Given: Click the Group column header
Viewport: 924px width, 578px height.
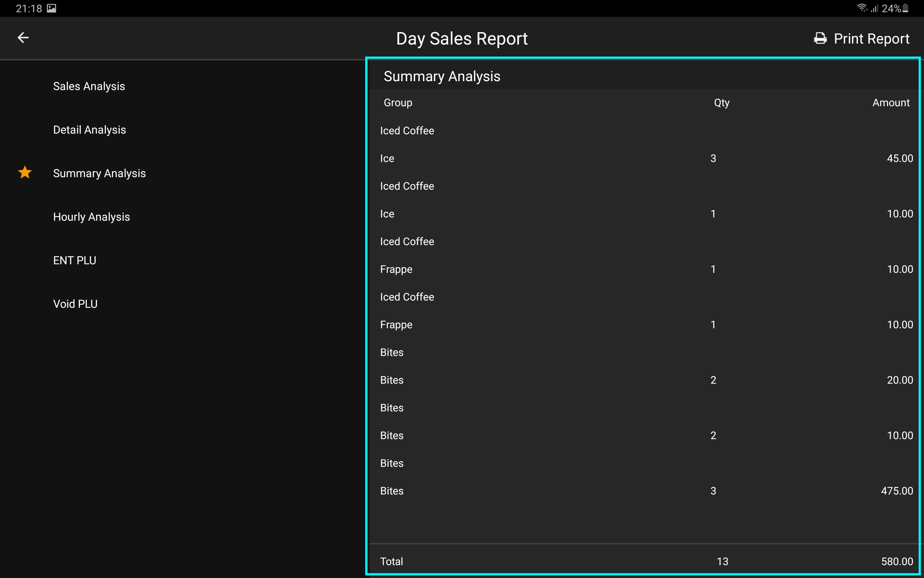Looking at the screenshot, I should [x=398, y=103].
